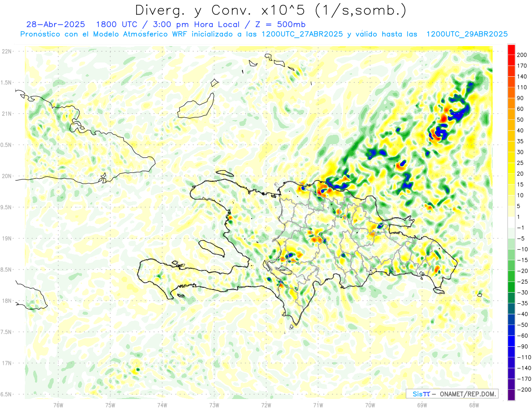The image size is (532, 411).
Task: Click the colorbar value 30 in the positive range
Action: tap(520, 152)
